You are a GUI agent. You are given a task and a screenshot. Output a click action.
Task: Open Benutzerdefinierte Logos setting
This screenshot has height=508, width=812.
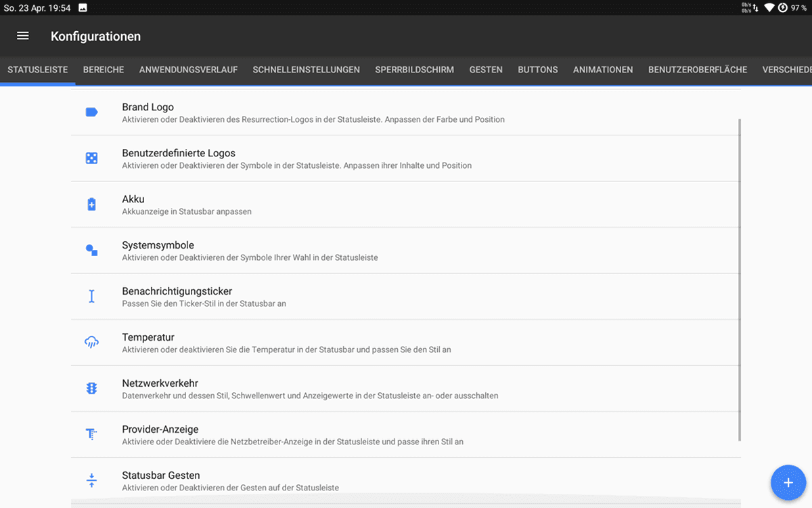(406, 158)
